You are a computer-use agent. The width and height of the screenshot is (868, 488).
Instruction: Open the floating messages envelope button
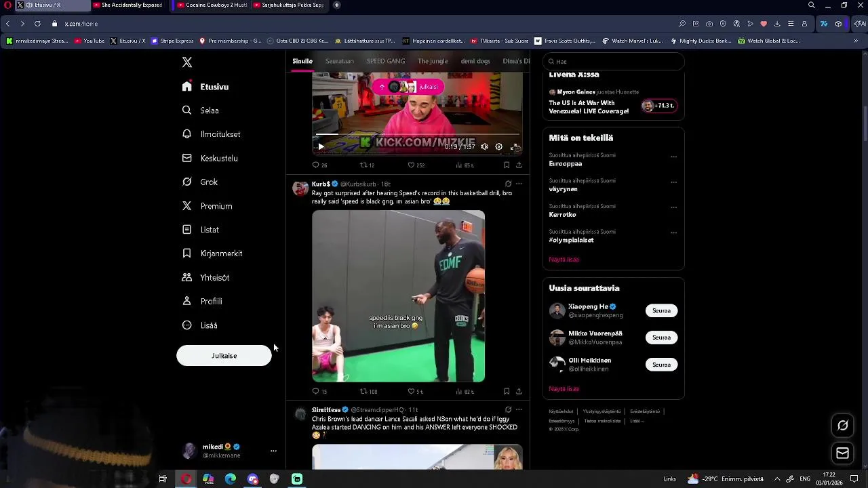[x=842, y=453]
